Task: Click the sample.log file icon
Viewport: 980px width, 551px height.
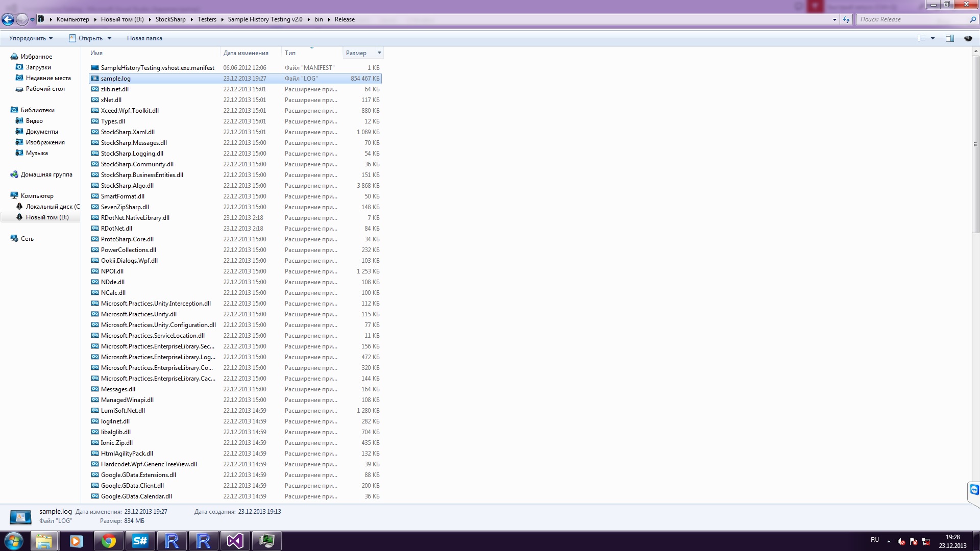Action: tap(94, 79)
